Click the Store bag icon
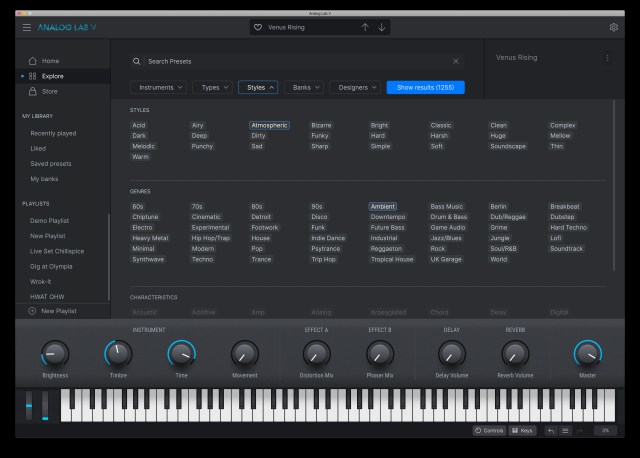 33,91
